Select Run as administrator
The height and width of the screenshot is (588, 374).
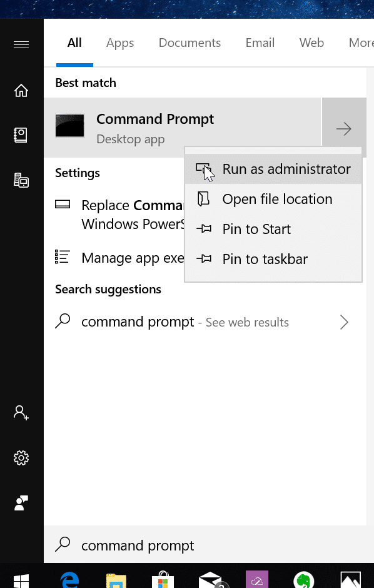[x=286, y=169]
